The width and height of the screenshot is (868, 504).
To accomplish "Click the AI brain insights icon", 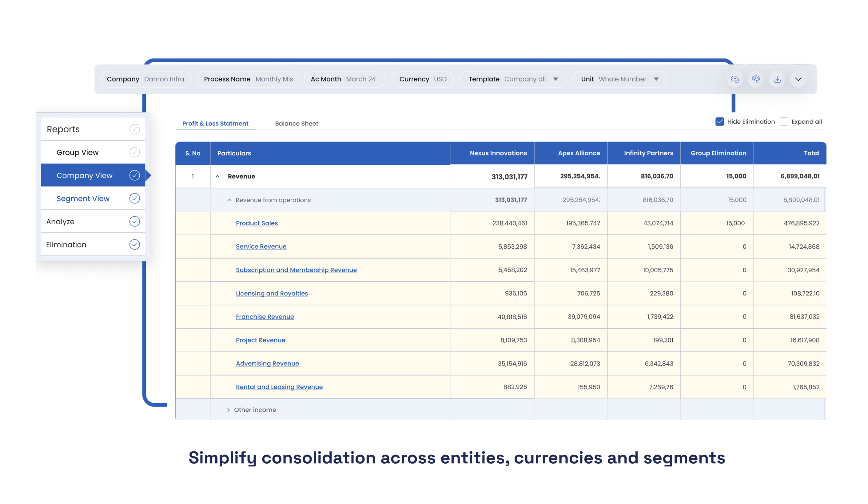I will [x=756, y=79].
